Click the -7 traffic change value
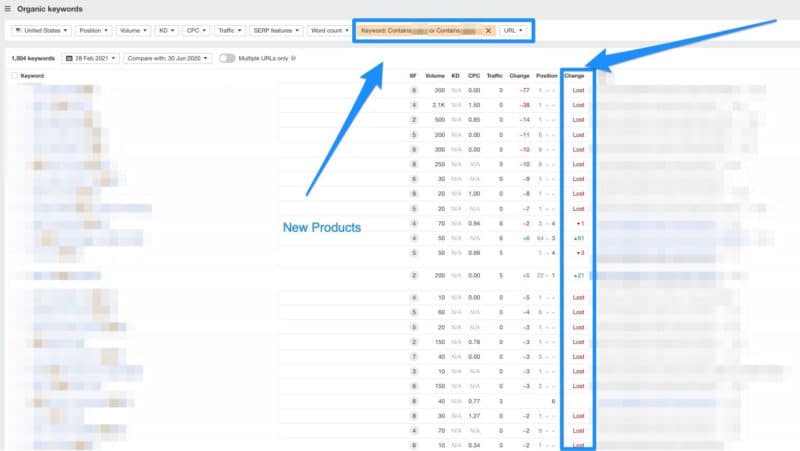This screenshot has width=800, height=451. tap(526, 209)
